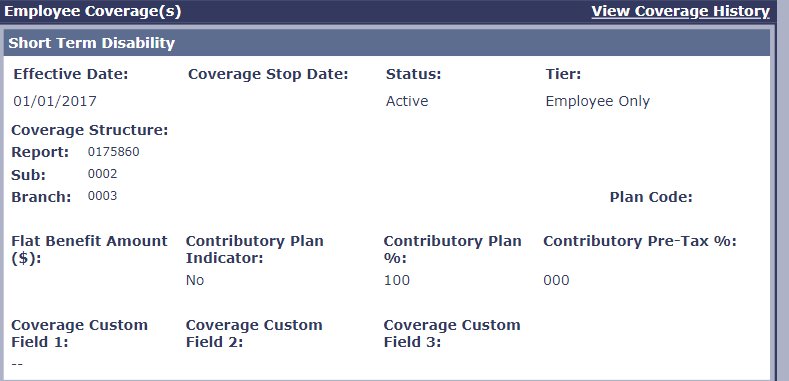Click the Coverage Custom Field 3 label
This screenshot has height=381, width=789.
pos(452,333)
